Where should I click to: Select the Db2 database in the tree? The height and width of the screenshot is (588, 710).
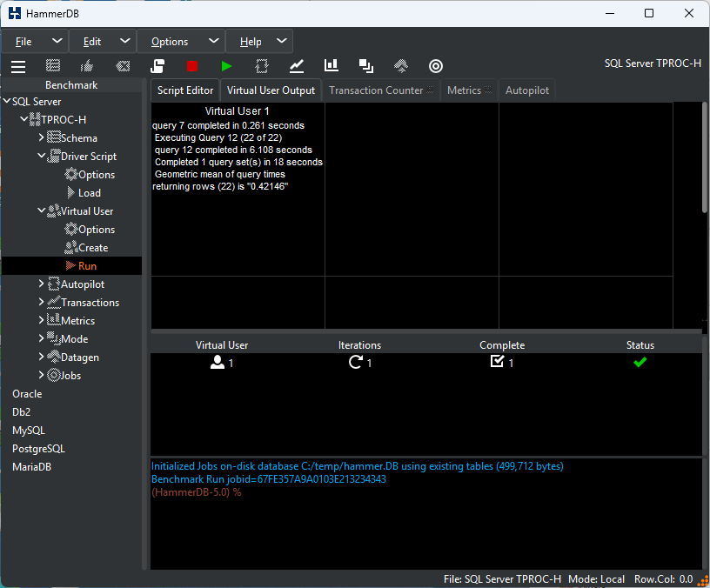point(21,412)
